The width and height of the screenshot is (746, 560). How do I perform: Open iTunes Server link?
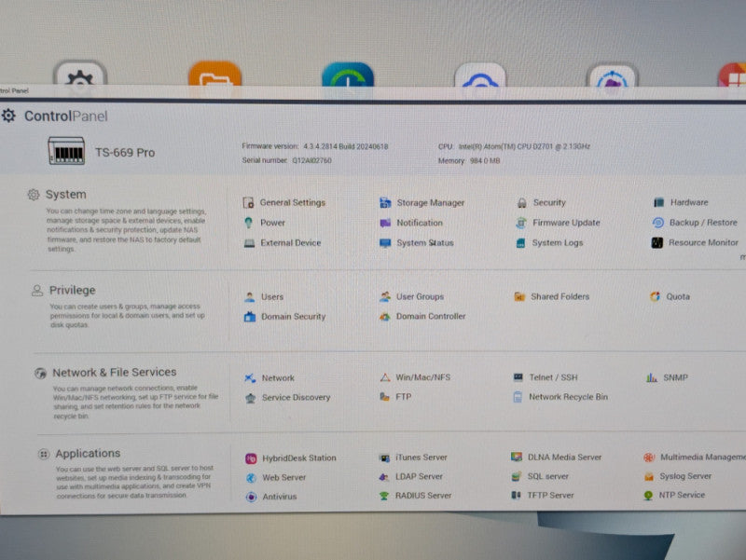point(421,458)
